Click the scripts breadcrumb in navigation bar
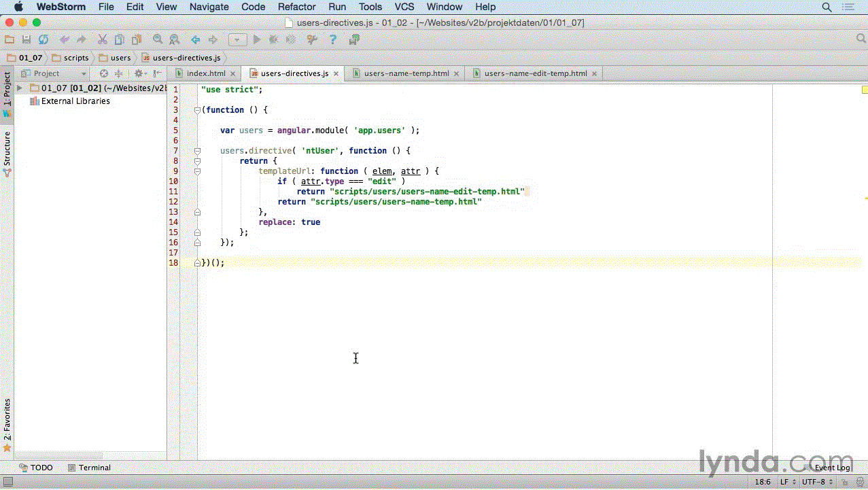868x490 pixels. pyautogui.click(x=76, y=58)
